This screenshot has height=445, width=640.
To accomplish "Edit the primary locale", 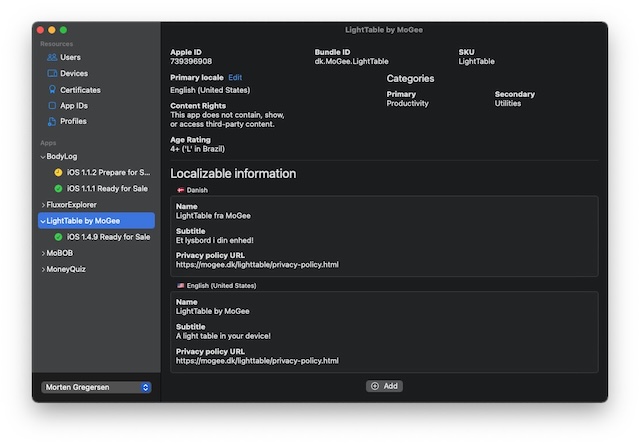I will point(235,78).
